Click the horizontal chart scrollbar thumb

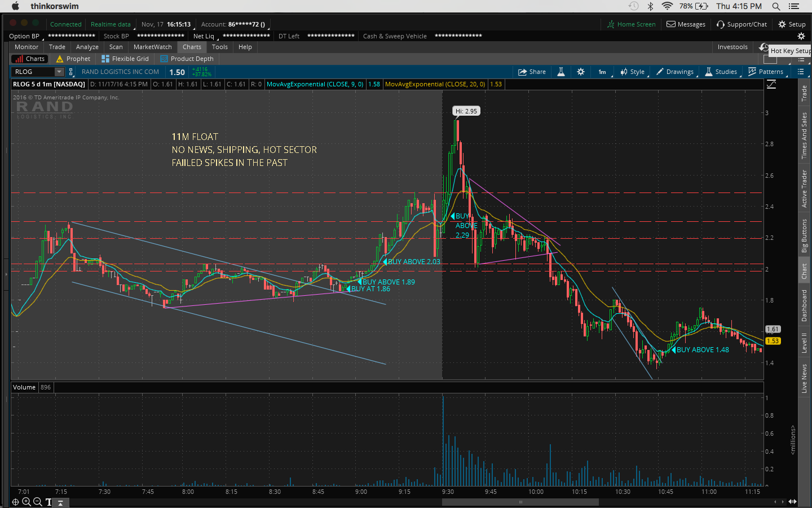[520, 502]
